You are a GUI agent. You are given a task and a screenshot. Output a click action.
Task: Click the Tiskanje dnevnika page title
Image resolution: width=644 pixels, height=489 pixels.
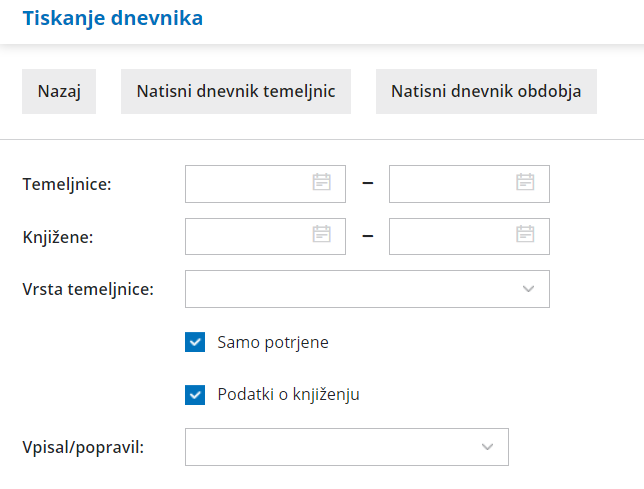(112, 18)
